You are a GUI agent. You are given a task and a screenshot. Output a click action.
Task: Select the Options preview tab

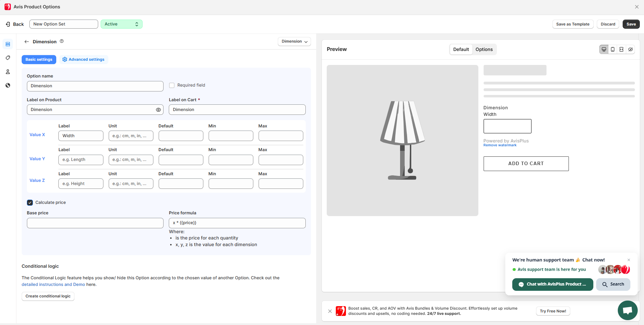coord(484,50)
